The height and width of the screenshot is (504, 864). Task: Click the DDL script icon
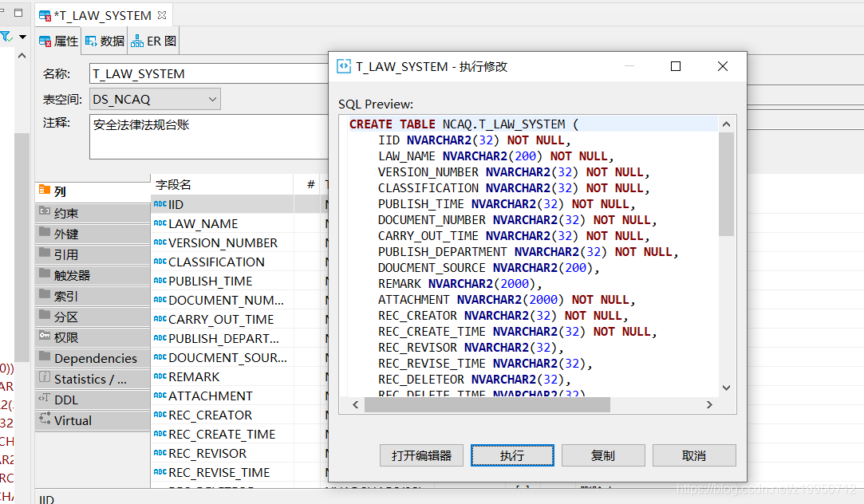pos(45,398)
